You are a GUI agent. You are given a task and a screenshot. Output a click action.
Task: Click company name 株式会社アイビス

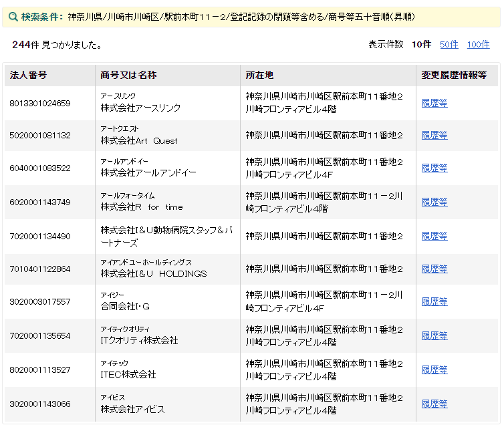pyautogui.click(x=132, y=410)
